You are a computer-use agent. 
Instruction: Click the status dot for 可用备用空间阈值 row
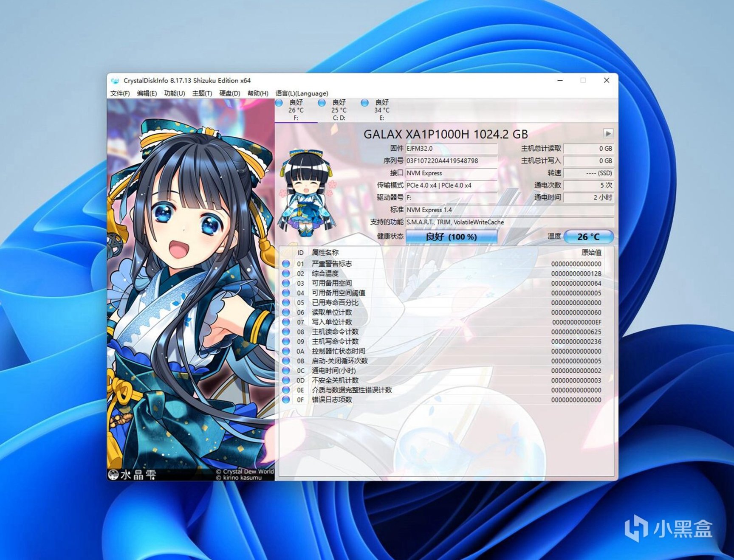pyautogui.click(x=286, y=293)
